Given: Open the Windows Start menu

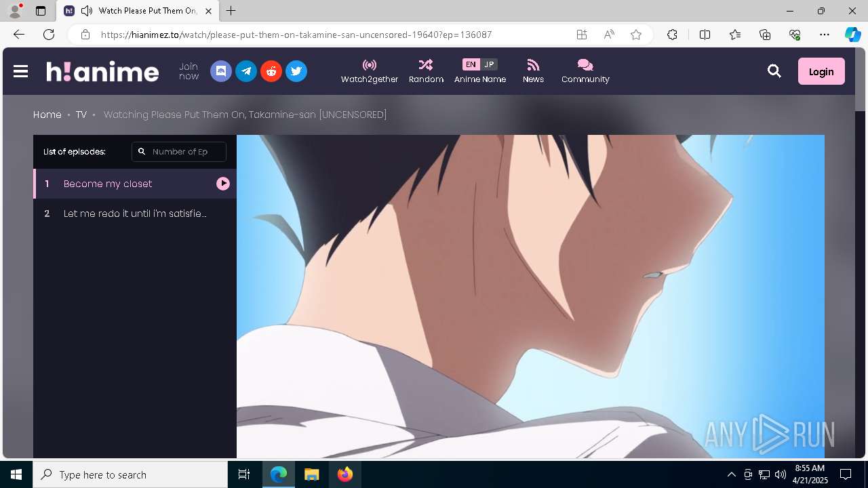Looking at the screenshot, I should pos(16,474).
